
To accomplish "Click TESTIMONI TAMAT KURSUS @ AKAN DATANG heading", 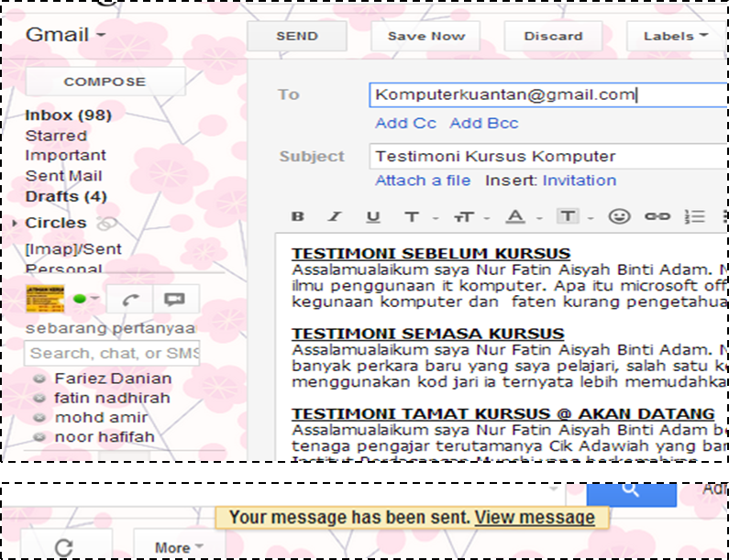I will (x=503, y=413).
